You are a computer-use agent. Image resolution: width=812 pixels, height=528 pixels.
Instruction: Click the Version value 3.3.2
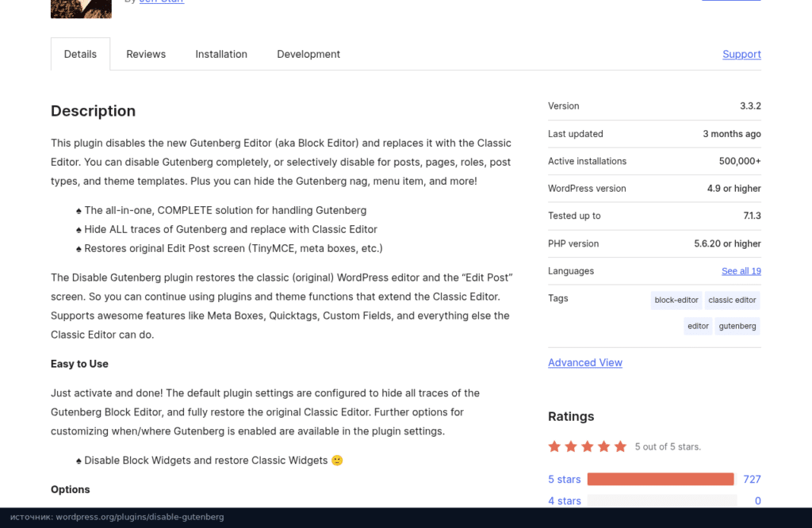point(750,105)
